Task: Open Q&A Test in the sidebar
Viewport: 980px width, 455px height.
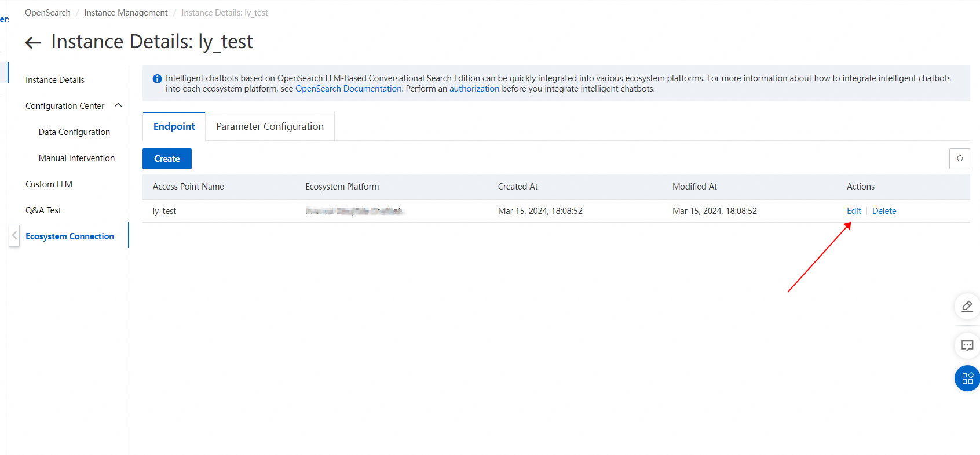Action: [43, 210]
